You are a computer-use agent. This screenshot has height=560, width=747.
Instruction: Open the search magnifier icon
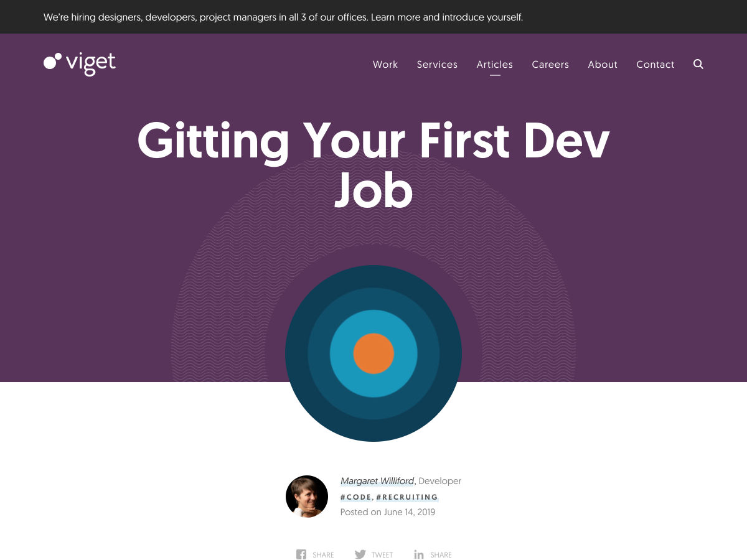(x=698, y=64)
